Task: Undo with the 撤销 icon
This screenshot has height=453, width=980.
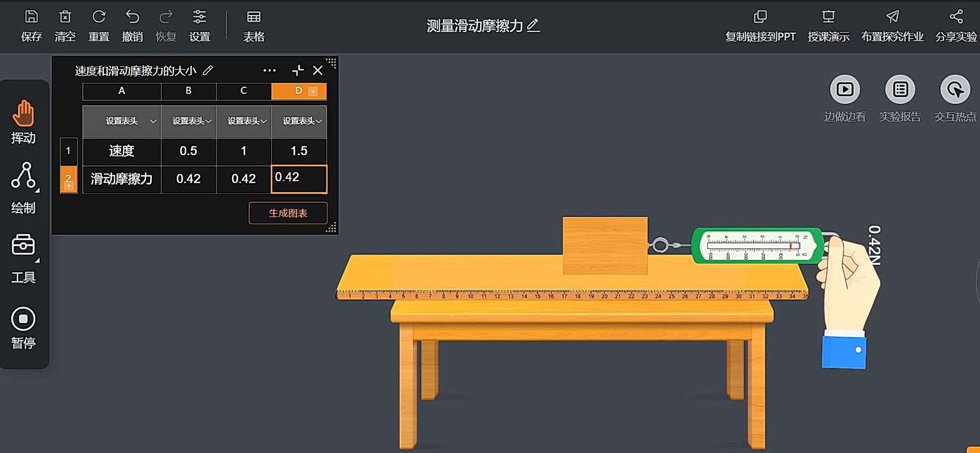Action: click(132, 18)
